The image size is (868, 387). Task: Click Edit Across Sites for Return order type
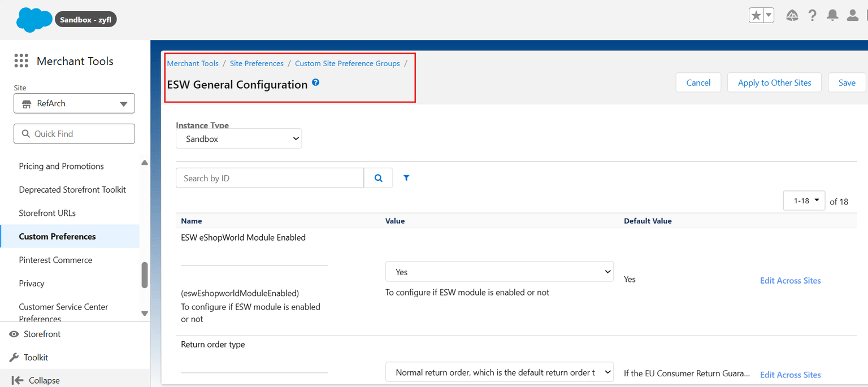(x=790, y=375)
